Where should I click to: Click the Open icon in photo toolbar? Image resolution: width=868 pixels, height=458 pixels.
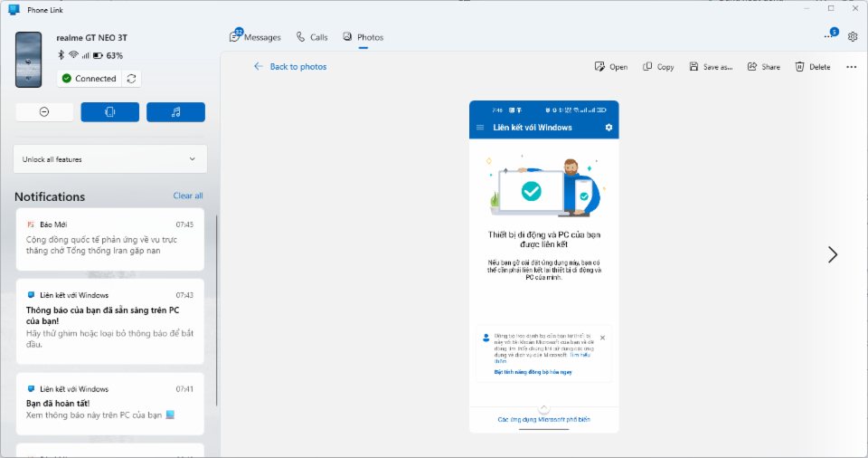[x=599, y=67]
